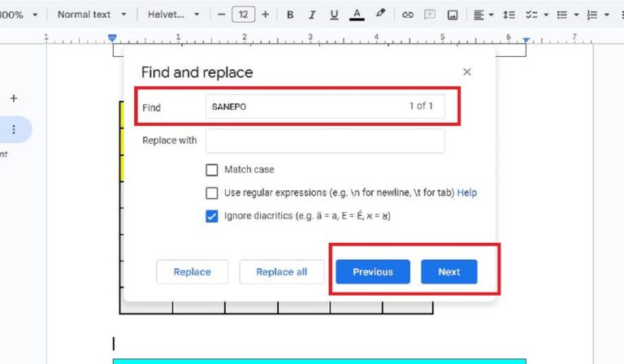Open the Normal text style dropdown

[x=92, y=15]
